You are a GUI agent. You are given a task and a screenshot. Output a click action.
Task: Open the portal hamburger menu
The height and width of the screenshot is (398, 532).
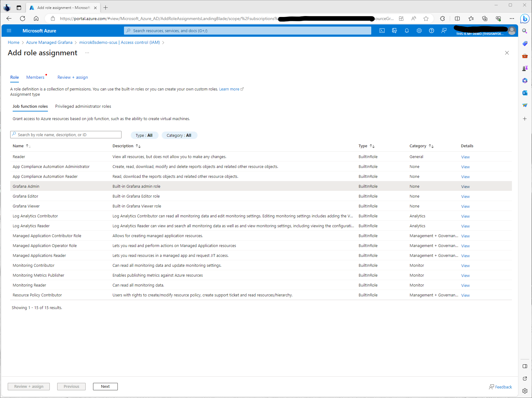tap(9, 31)
